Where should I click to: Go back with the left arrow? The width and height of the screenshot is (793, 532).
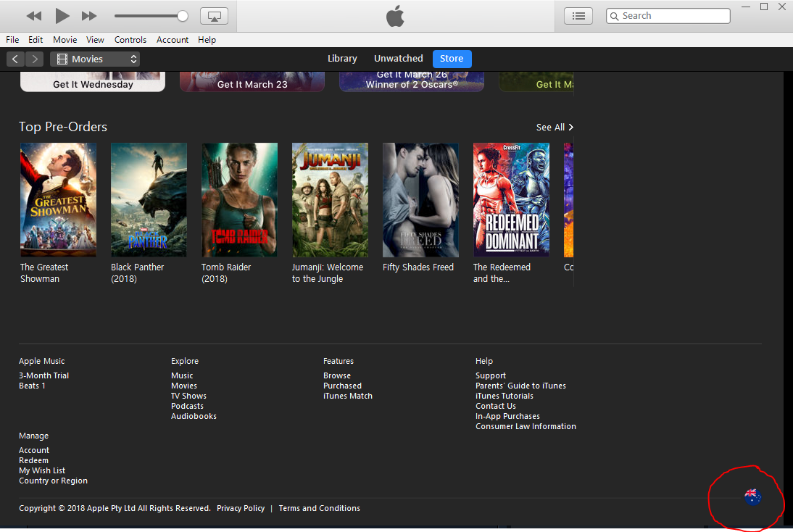tap(15, 59)
